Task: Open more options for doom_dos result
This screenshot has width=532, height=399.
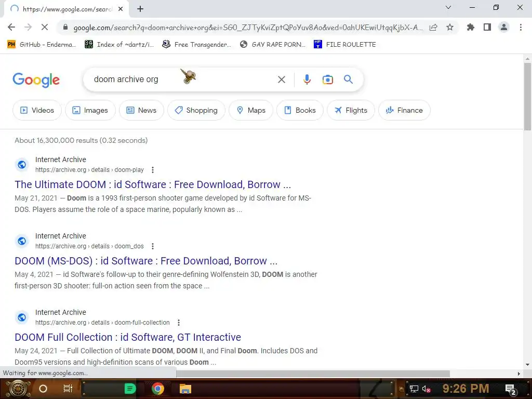Action: (x=153, y=246)
